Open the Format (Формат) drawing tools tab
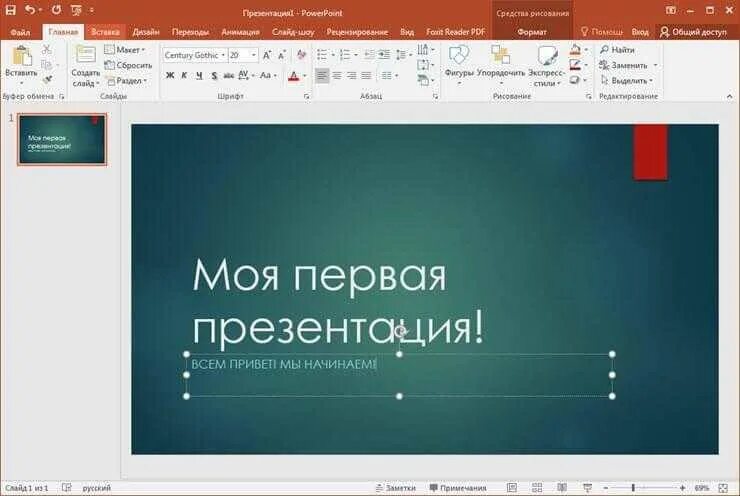This screenshot has width=740, height=496. tap(532, 32)
